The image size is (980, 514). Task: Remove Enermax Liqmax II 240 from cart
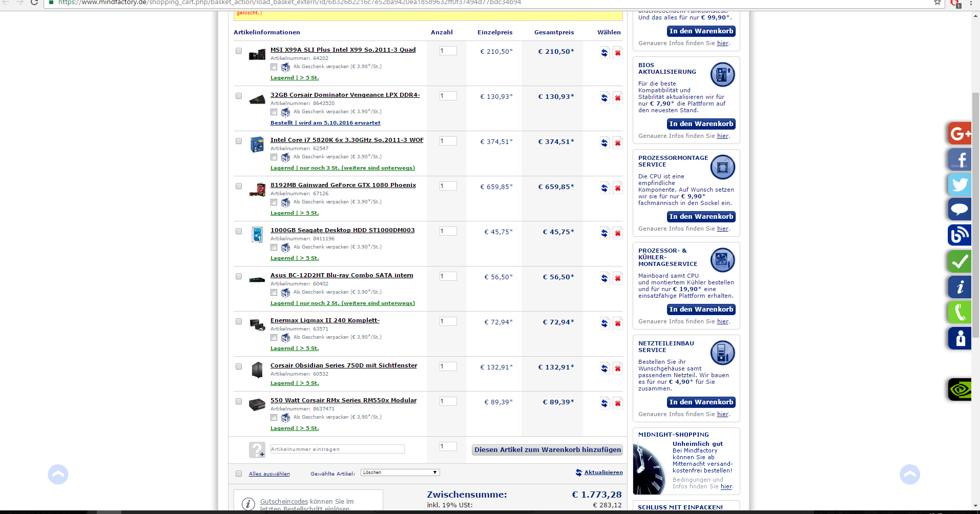pos(618,323)
